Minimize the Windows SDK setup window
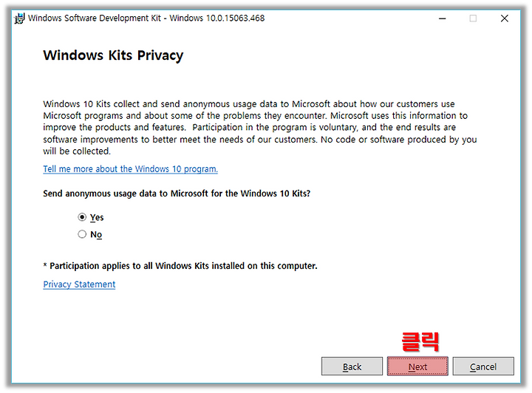This screenshot has height=393, width=532. pyautogui.click(x=442, y=18)
